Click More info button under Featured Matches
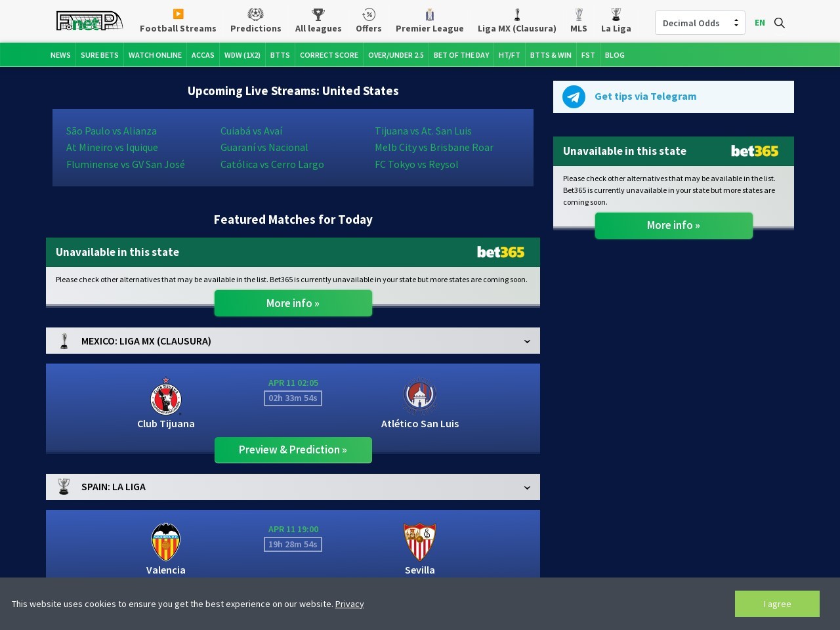 [293, 303]
